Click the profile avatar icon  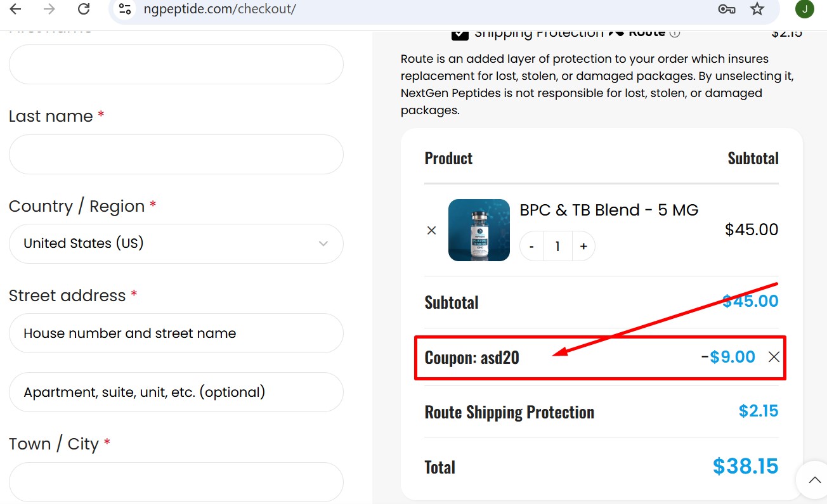click(804, 10)
